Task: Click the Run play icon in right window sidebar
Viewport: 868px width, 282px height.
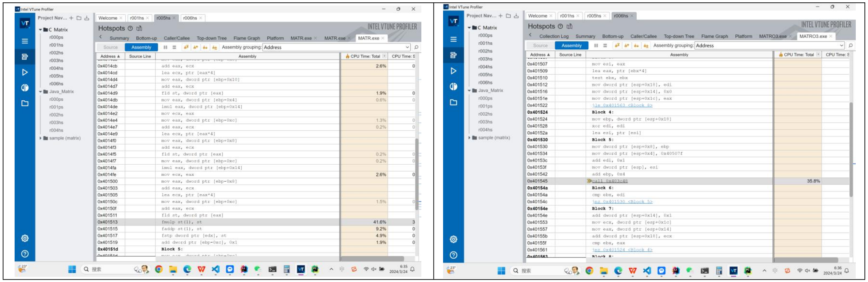Action: (454, 71)
